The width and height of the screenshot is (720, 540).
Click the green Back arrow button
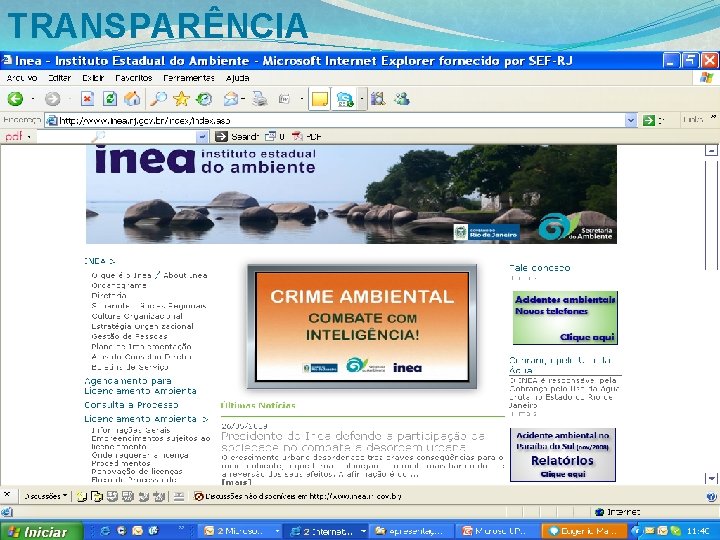click(x=15, y=98)
